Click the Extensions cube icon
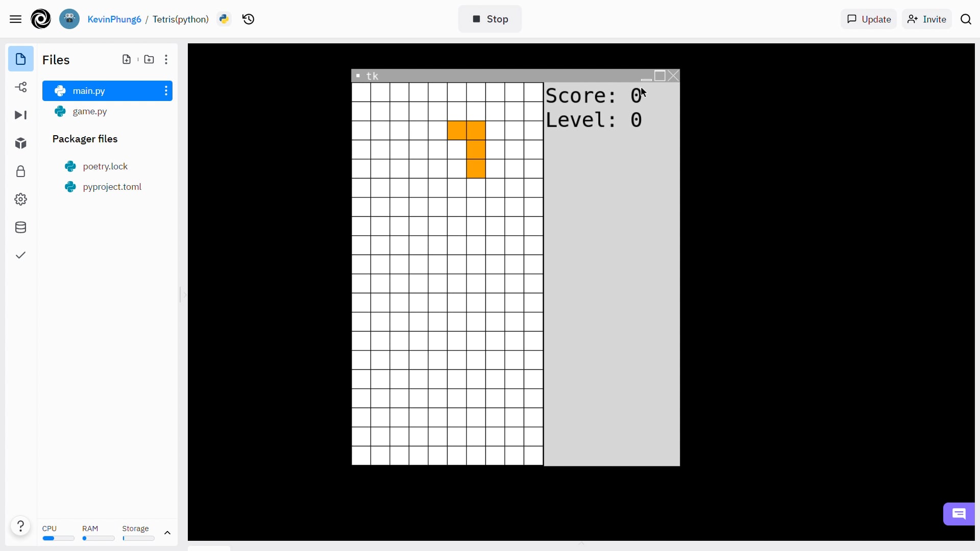 coord(20,143)
